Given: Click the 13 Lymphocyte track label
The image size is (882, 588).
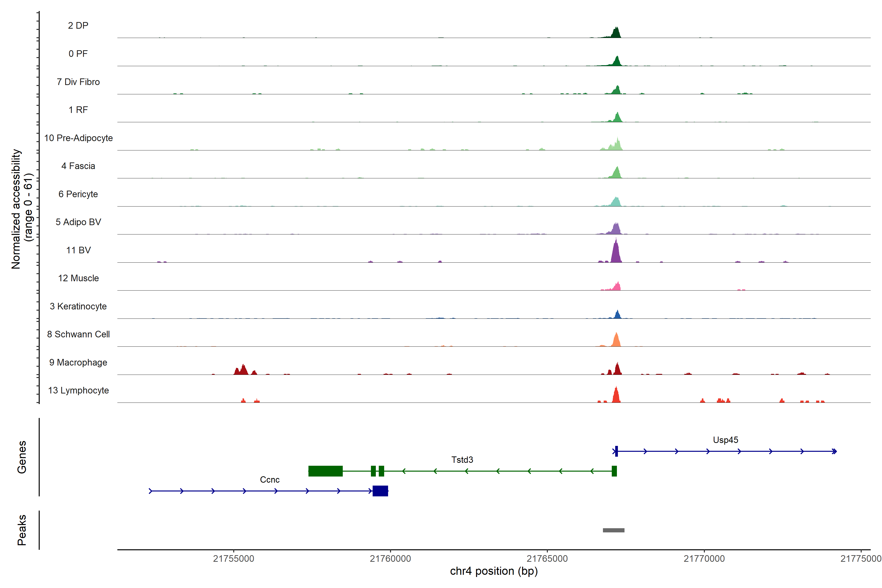Looking at the screenshot, I should click(x=78, y=390).
